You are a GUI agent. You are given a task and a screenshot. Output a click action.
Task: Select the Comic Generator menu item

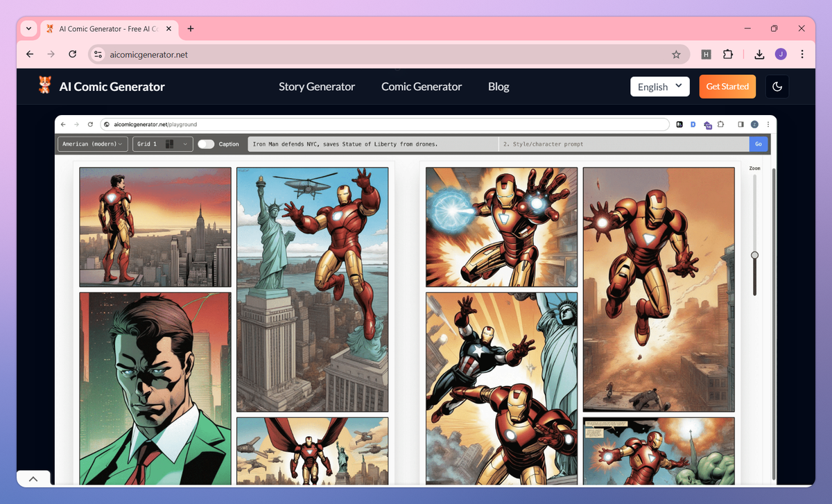(x=421, y=86)
